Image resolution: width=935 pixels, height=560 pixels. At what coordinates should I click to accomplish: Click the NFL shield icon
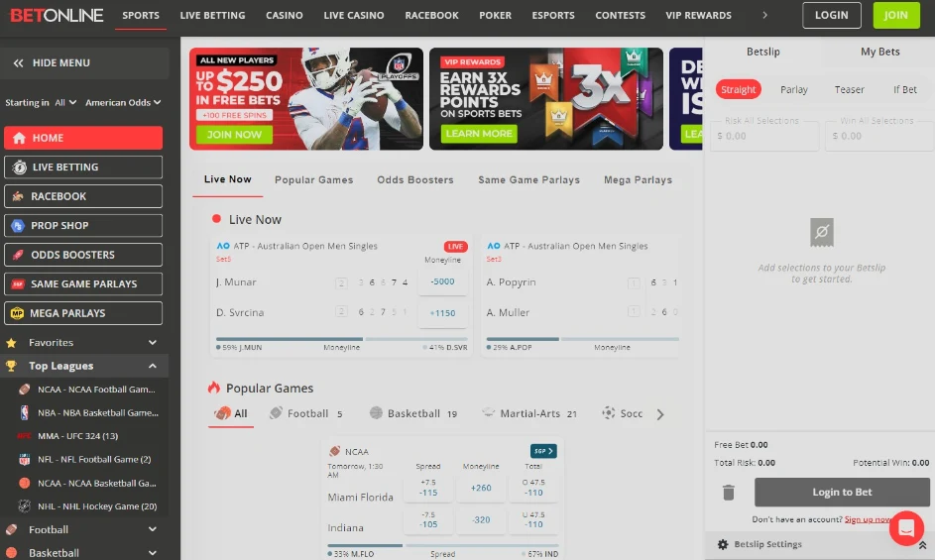click(x=25, y=459)
